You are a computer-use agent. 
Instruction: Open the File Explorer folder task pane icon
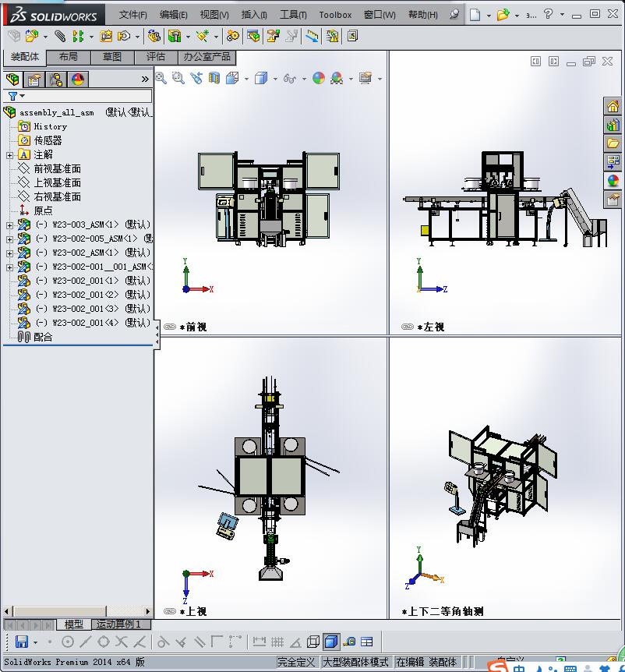pyautogui.click(x=613, y=143)
